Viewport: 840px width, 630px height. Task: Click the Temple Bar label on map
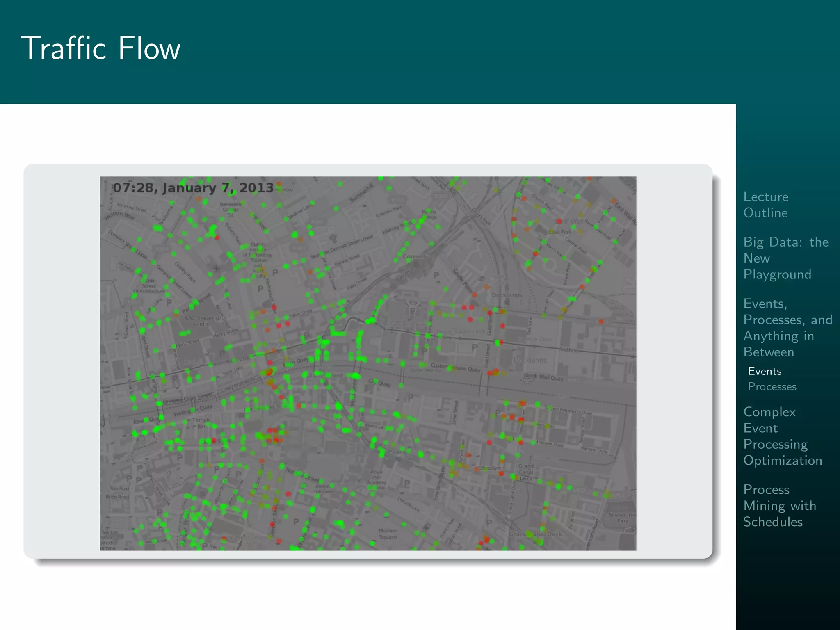(x=201, y=423)
